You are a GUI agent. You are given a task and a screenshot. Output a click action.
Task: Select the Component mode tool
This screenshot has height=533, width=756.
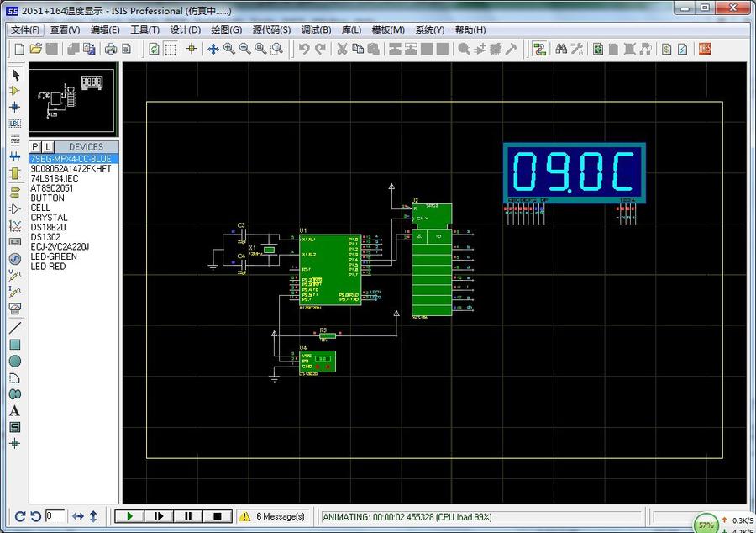click(x=14, y=91)
